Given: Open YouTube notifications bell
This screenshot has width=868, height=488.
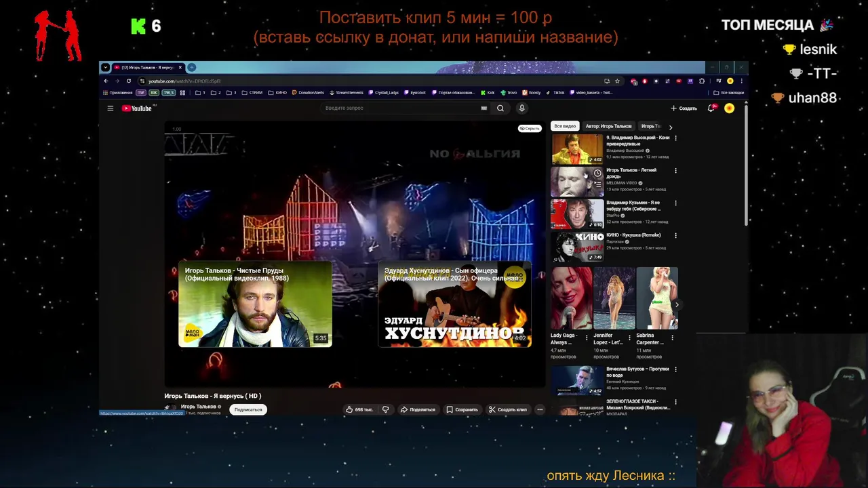Looking at the screenshot, I should (711, 108).
